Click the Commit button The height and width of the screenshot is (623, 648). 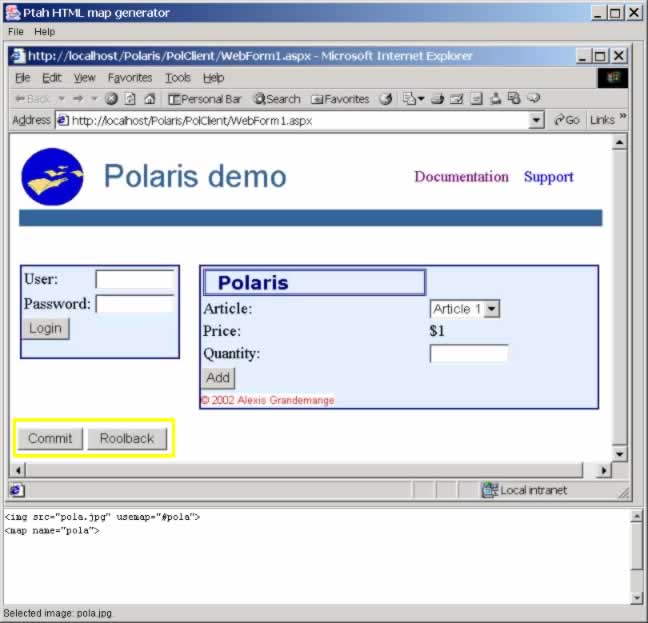click(x=50, y=439)
